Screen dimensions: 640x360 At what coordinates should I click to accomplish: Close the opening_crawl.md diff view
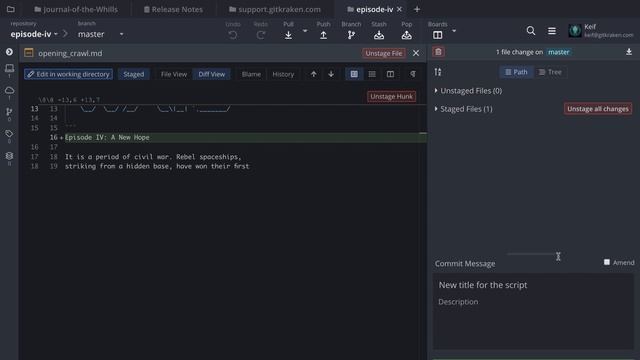pyautogui.click(x=416, y=53)
